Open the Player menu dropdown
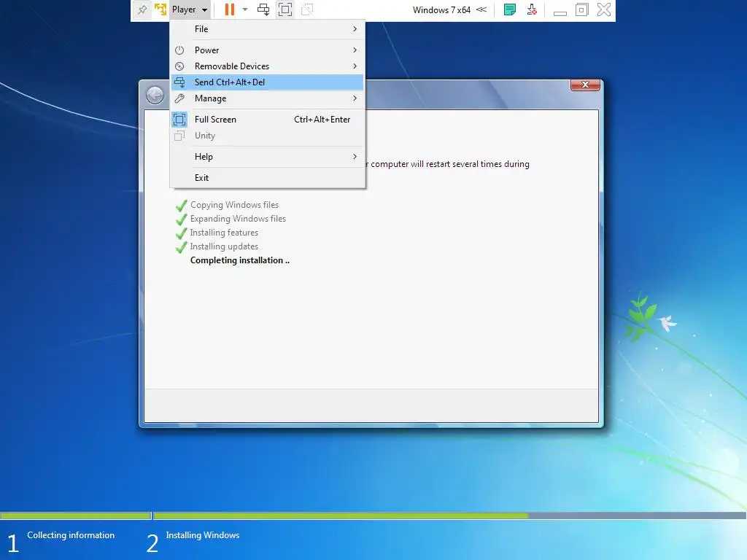The height and width of the screenshot is (560, 747). coord(190,9)
